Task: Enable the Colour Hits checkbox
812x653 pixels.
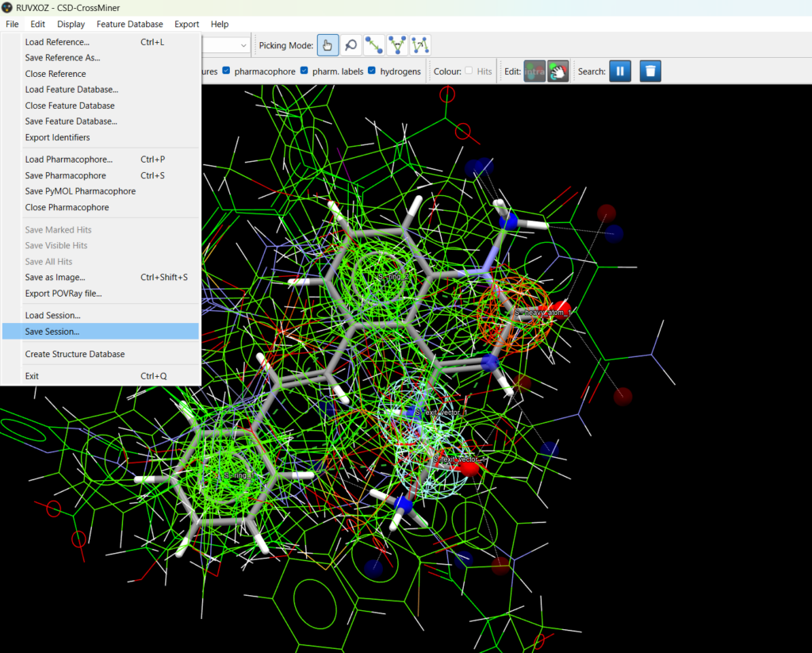Action: (469, 71)
